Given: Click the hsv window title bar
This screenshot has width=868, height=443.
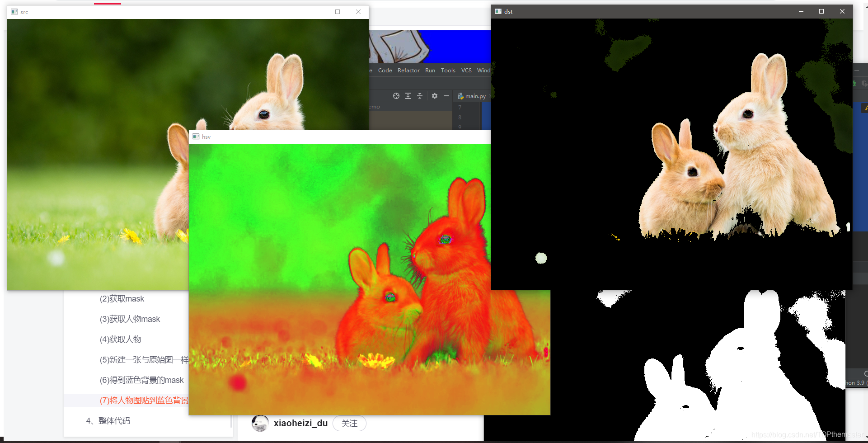Looking at the screenshot, I should tap(340, 137).
